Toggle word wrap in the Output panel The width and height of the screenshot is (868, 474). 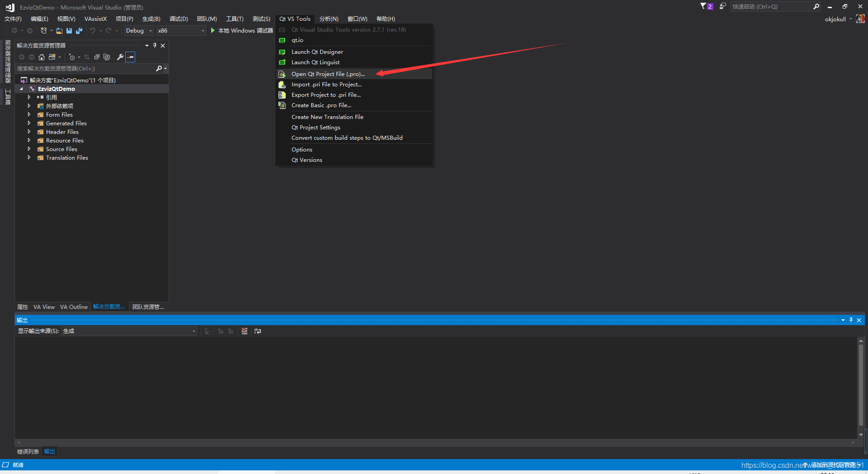tap(258, 331)
